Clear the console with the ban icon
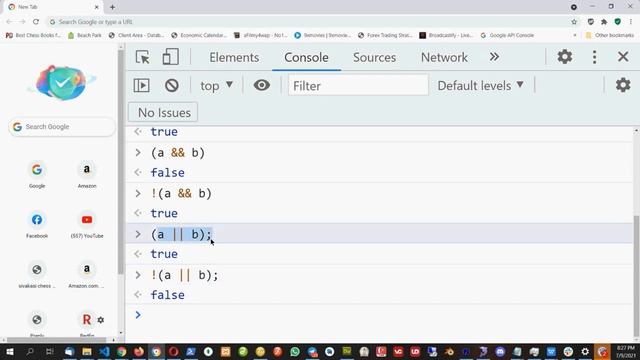This screenshot has height=360, width=640. pyautogui.click(x=172, y=85)
